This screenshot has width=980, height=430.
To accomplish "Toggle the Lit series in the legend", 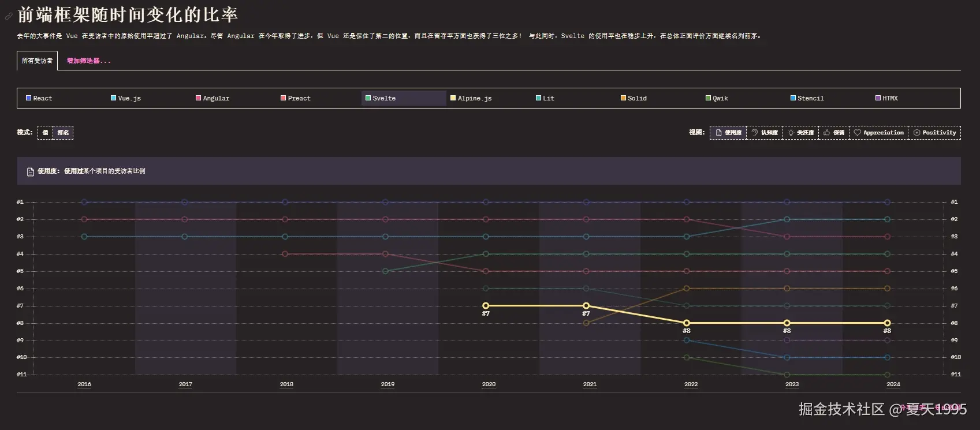I will (x=573, y=98).
